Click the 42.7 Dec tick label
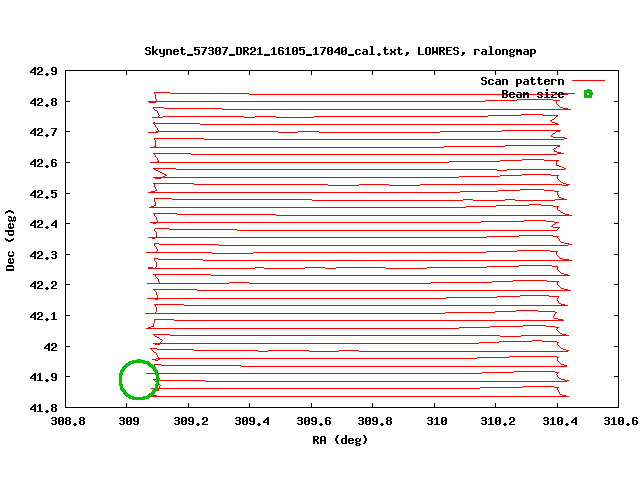Image resolution: width=640 pixels, height=480 pixels. 43,133
